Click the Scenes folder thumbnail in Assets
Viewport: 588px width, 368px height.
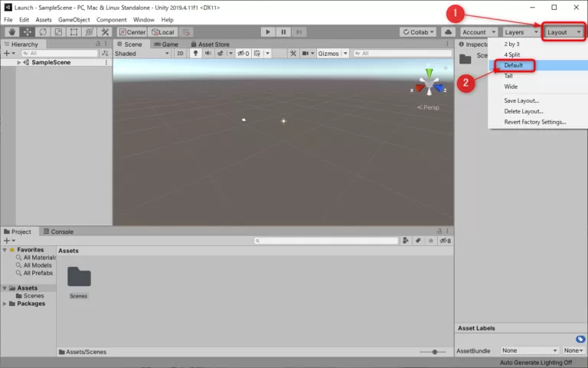tap(78, 278)
